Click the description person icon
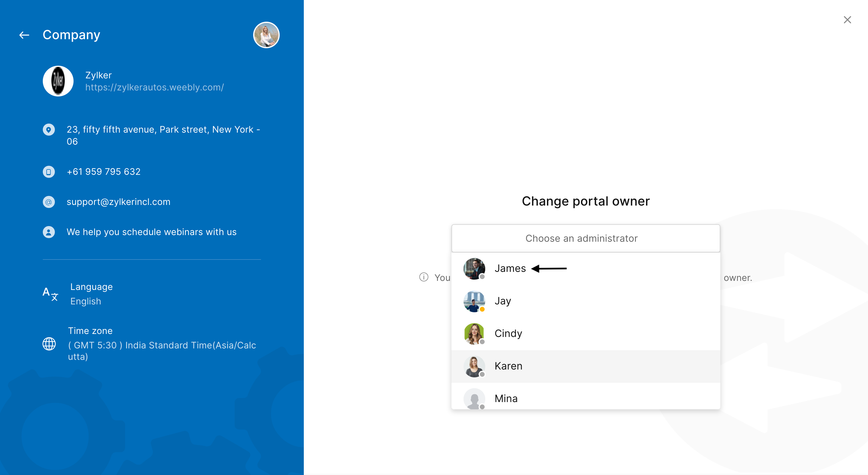 click(49, 232)
